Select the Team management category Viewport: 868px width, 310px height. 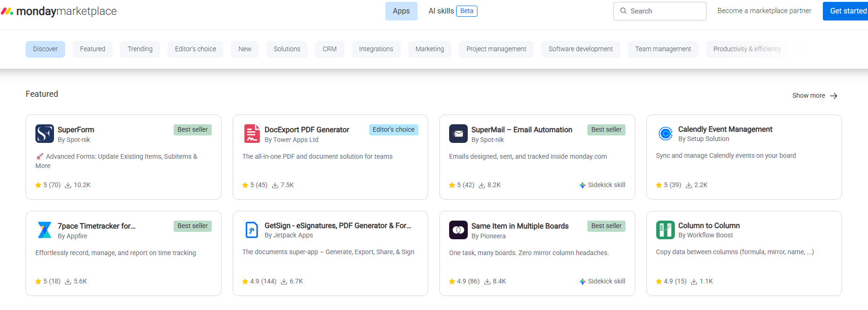pyautogui.click(x=663, y=49)
